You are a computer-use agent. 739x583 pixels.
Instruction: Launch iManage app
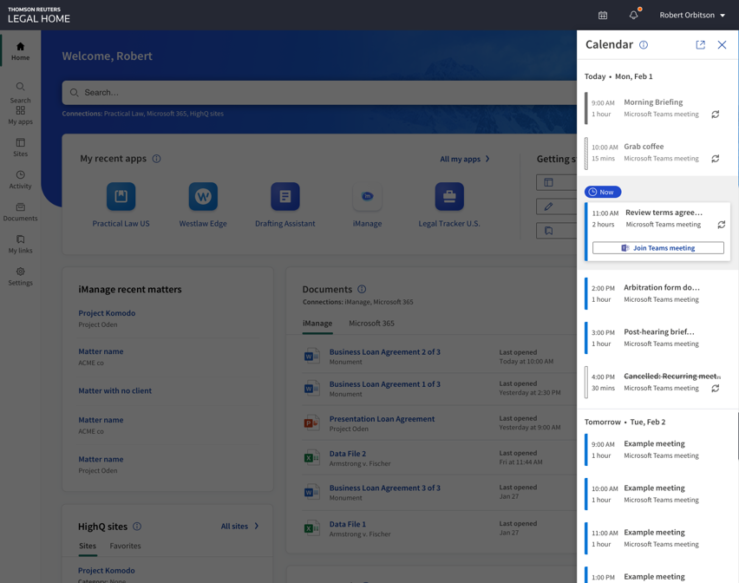[x=367, y=205]
